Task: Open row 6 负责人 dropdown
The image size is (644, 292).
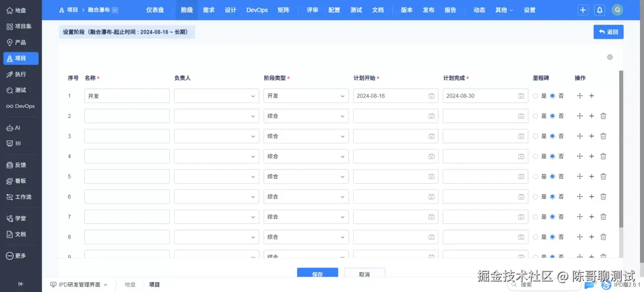Action: pyautogui.click(x=217, y=197)
